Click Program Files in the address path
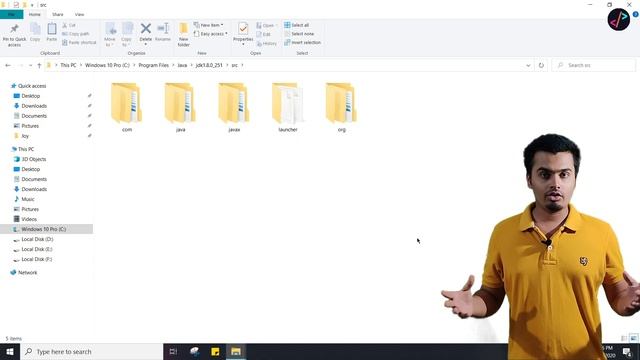The width and height of the screenshot is (640, 360). [x=153, y=65]
